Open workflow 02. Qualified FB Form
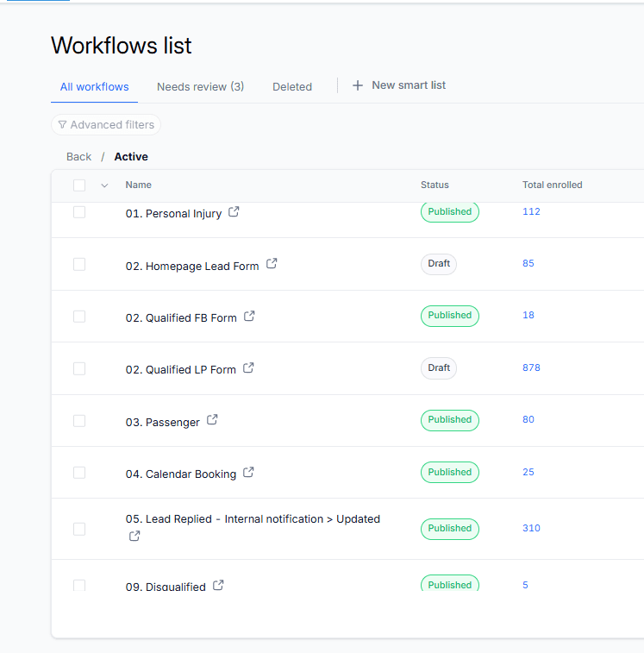Image resolution: width=644 pixels, height=653 pixels. coord(181,318)
